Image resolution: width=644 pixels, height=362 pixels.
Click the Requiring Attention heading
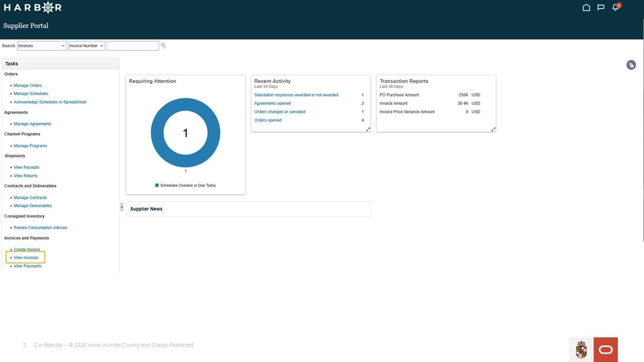pos(152,81)
